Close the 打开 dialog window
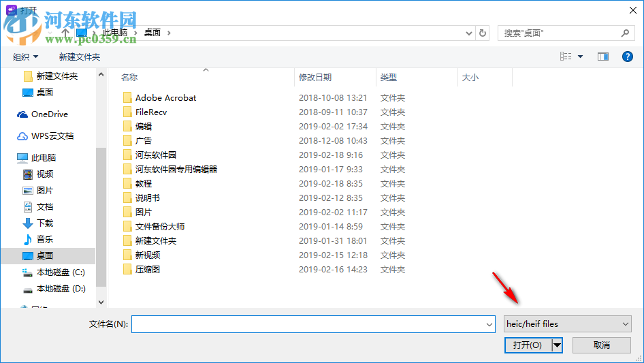The image size is (644, 363). click(x=633, y=10)
